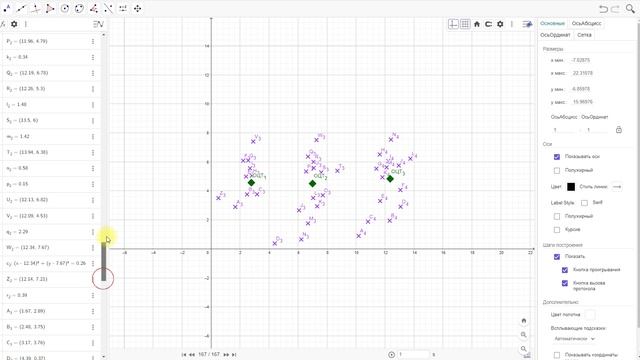Pick the Цвет полотна background swatch

590,315
